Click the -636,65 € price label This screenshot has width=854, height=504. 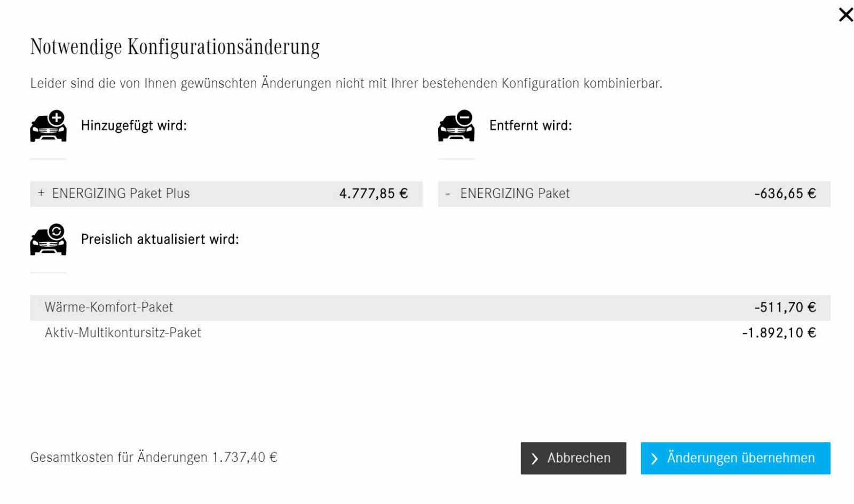[786, 194]
